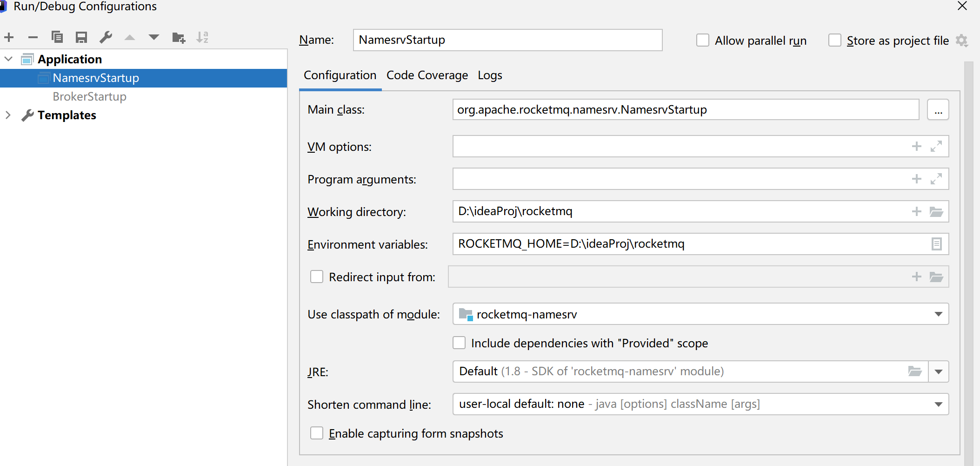Open Shorten command line dropdown
This screenshot has height=466, width=980.
(x=939, y=404)
